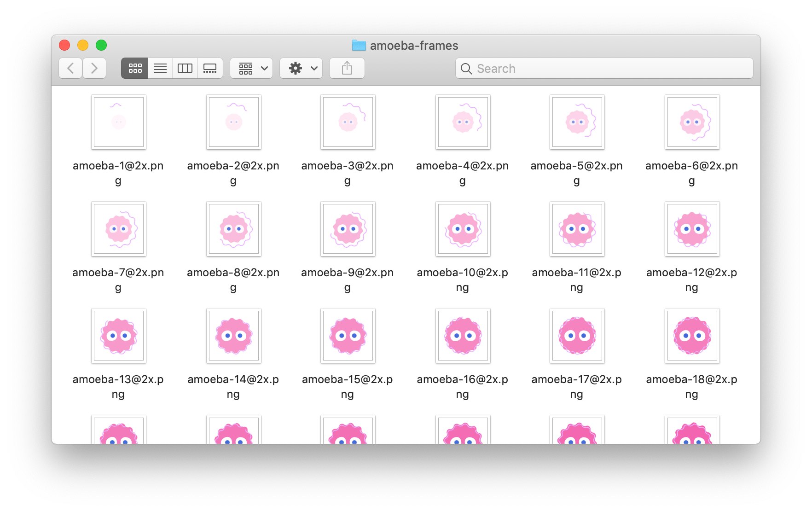Click the file name amoeba-13@2x.png
812x512 pixels.
118,386
